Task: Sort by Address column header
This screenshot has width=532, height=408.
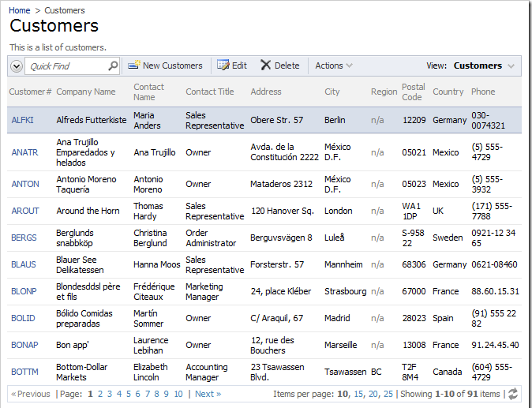Action: point(266,92)
